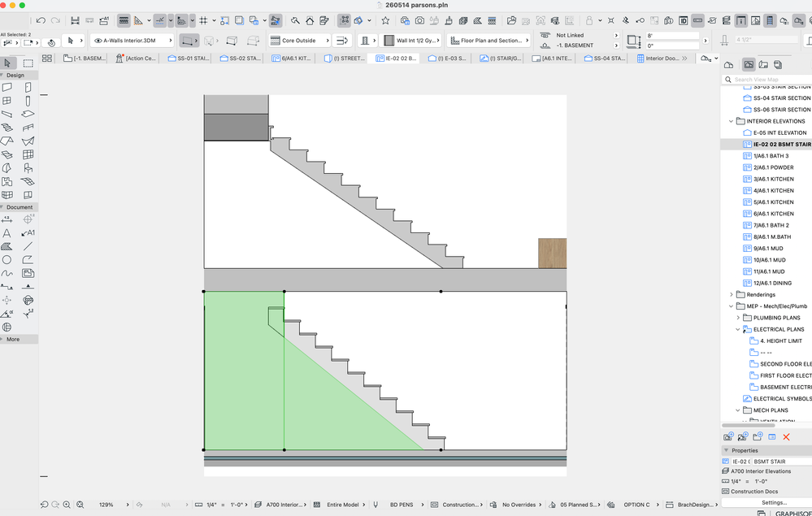Image resolution: width=812 pixels, height=516 pixels.
Task: Switch to the [Action Ce... tab
Action: (x=137, y=59)
